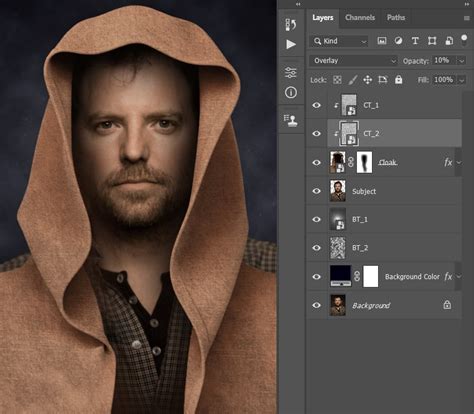Open the Properties panel sliders icon
The width and height of the screenshot is (474, 414).
click(291, 72)
